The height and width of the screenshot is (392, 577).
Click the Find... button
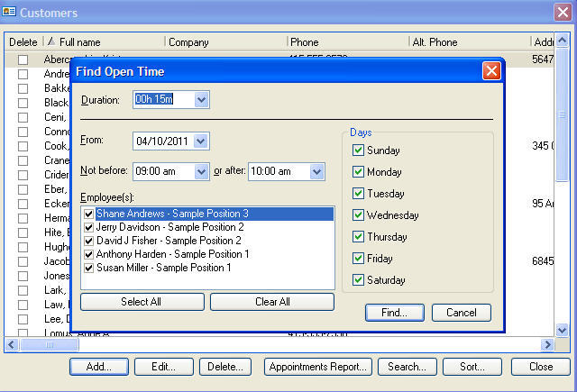(x=395, y=313)
